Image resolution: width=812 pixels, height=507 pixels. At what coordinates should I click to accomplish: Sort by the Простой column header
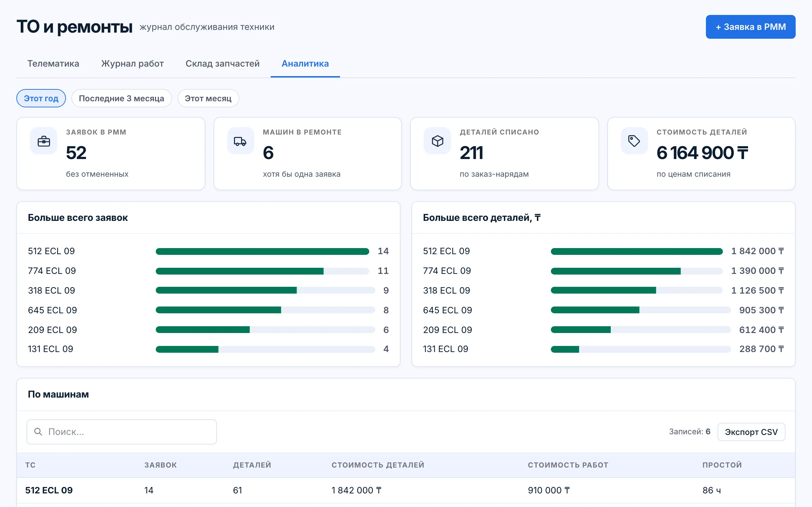pos(722,465)
